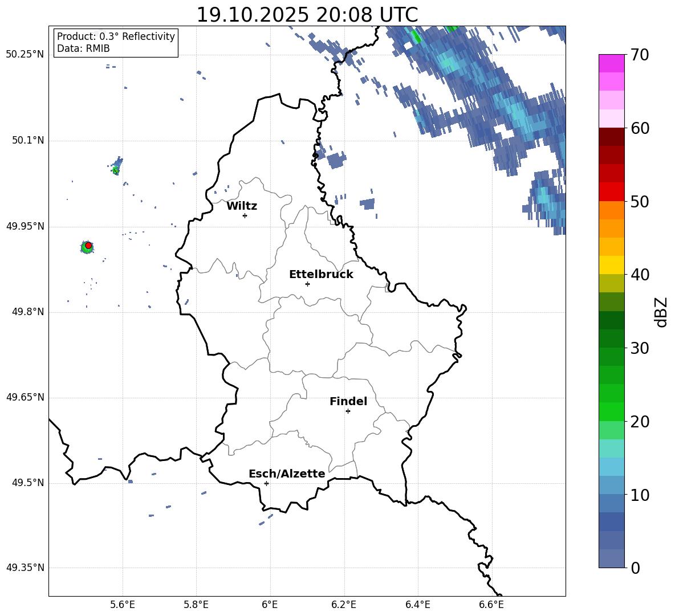The width and height of the screenshot is (675, 616).
Task: Click the colorbar '50' tick label
Action: click(x=640, y=201)
